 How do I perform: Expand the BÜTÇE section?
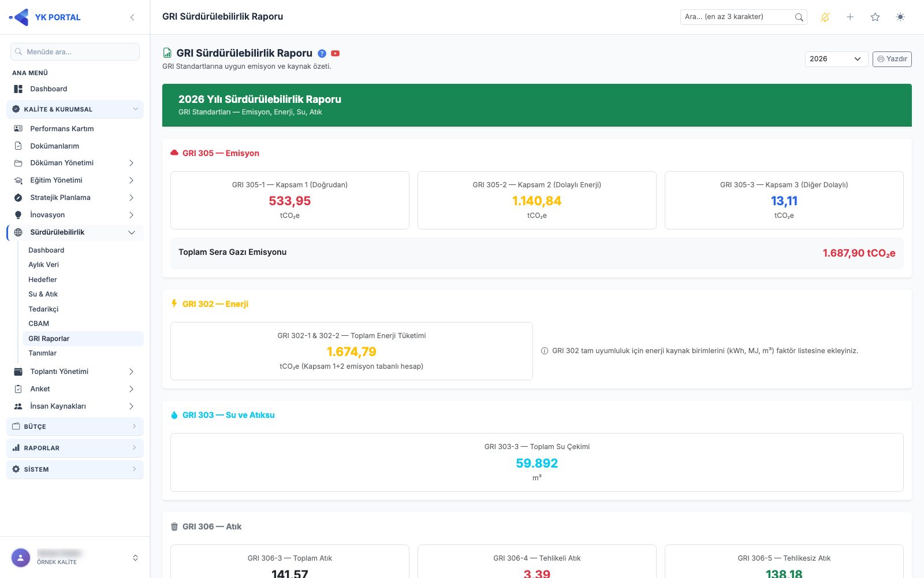(75, 427)
